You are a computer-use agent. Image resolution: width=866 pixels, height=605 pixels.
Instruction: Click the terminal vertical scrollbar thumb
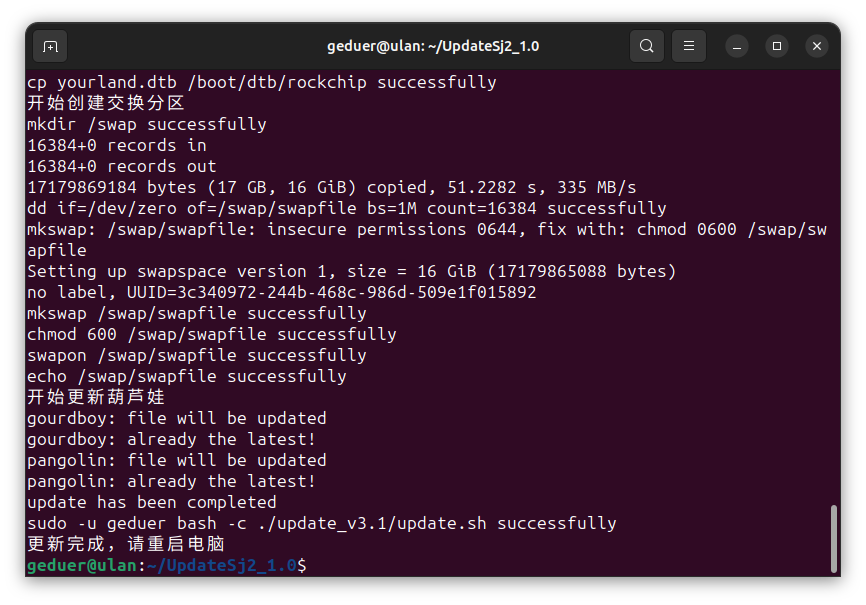tap(834, 539)
